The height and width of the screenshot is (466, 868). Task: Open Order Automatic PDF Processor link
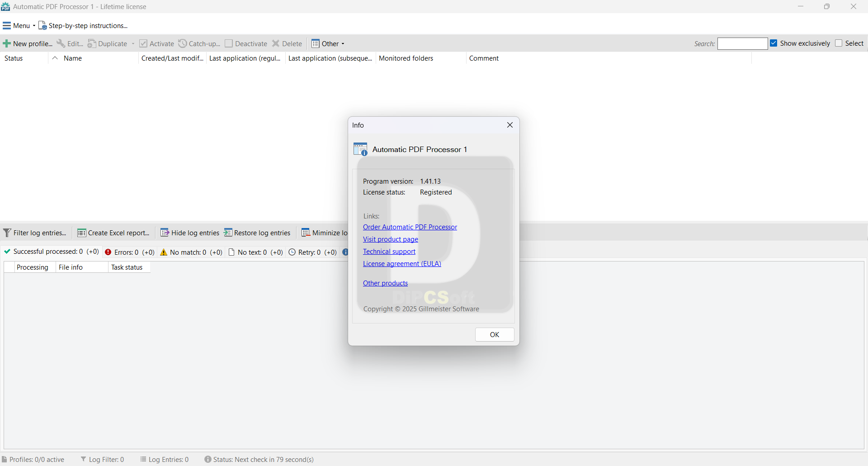click(410, 227)
